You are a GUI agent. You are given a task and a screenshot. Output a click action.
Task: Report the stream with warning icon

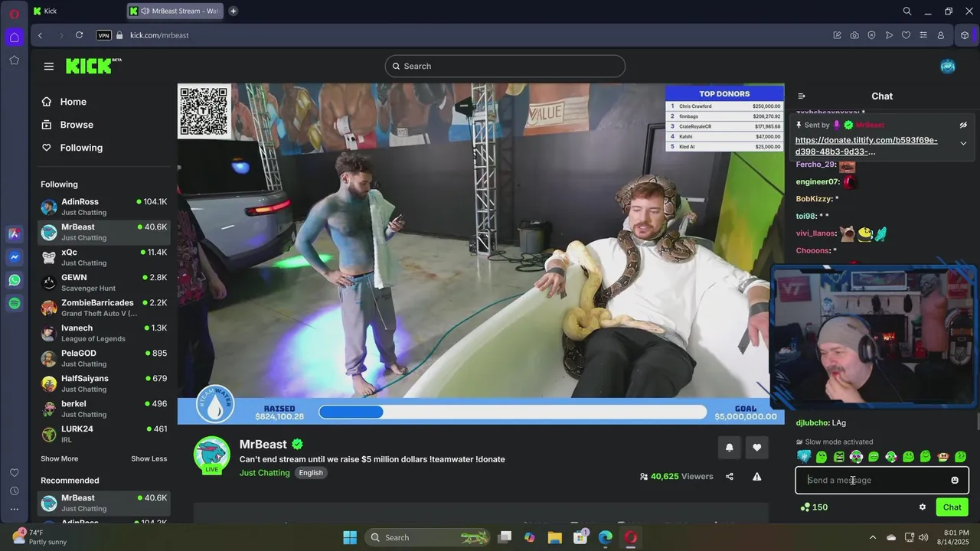[x=757, y=476]
